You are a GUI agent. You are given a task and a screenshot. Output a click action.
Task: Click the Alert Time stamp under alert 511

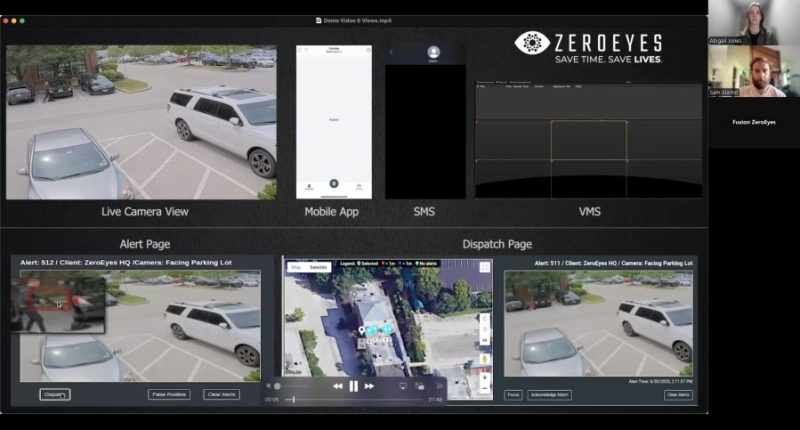661,382
